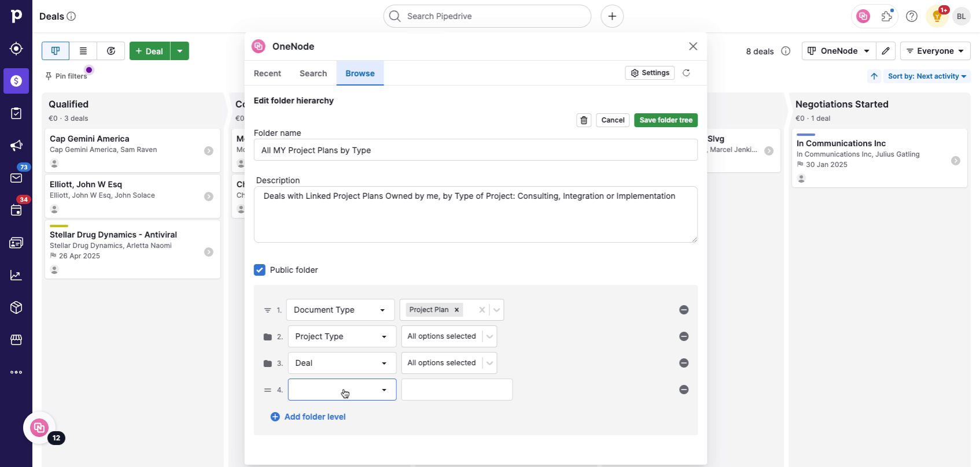Click Add folder level link

pos(308,417)
